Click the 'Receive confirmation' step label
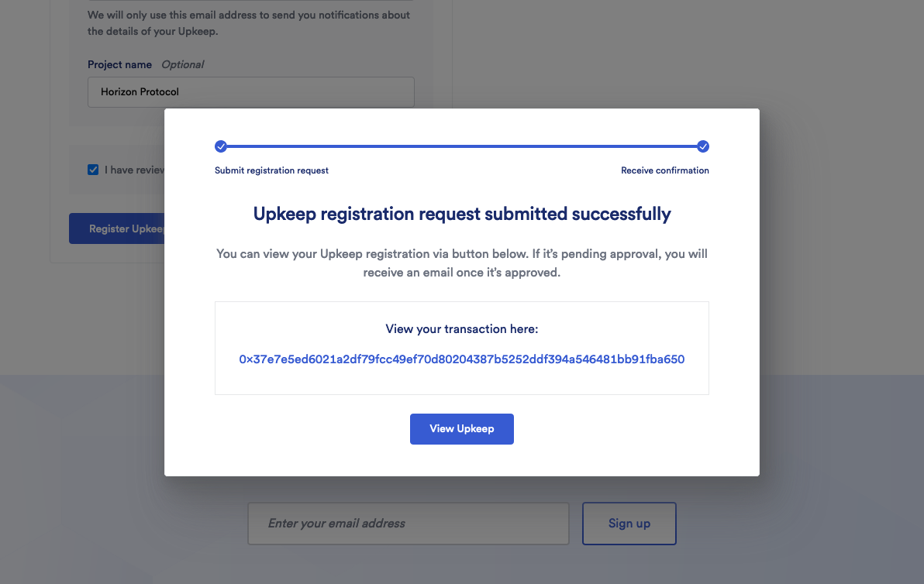 click(664, 170)
